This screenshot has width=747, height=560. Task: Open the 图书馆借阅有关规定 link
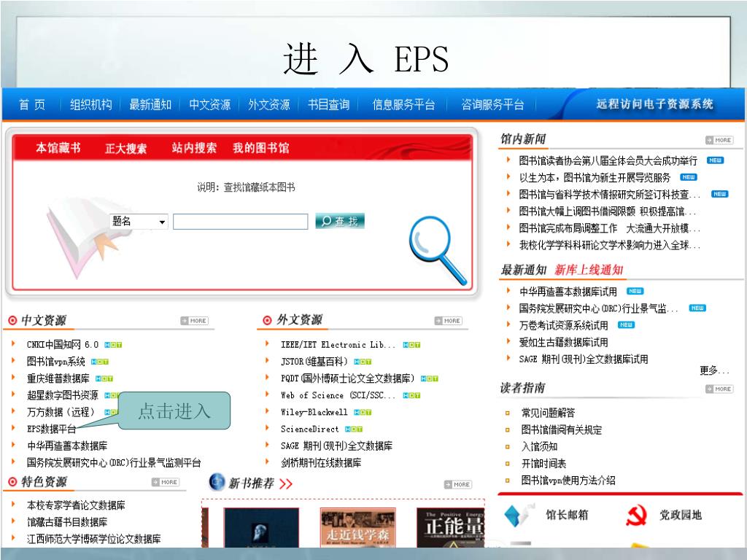point(562,429)
